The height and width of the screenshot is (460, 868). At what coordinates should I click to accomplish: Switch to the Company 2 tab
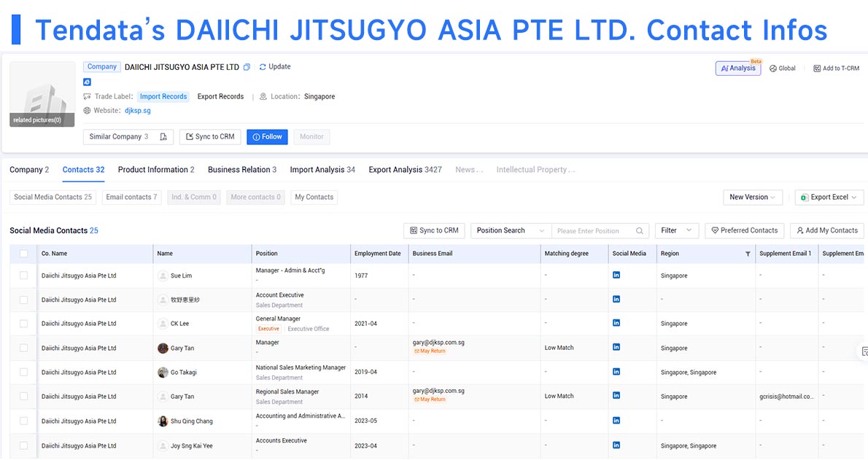tap(29, 170)
